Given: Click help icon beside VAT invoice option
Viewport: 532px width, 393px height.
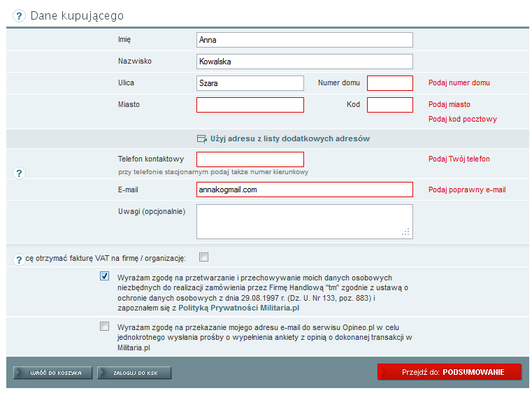Looking at the screenshot, I should click(19, 259).
